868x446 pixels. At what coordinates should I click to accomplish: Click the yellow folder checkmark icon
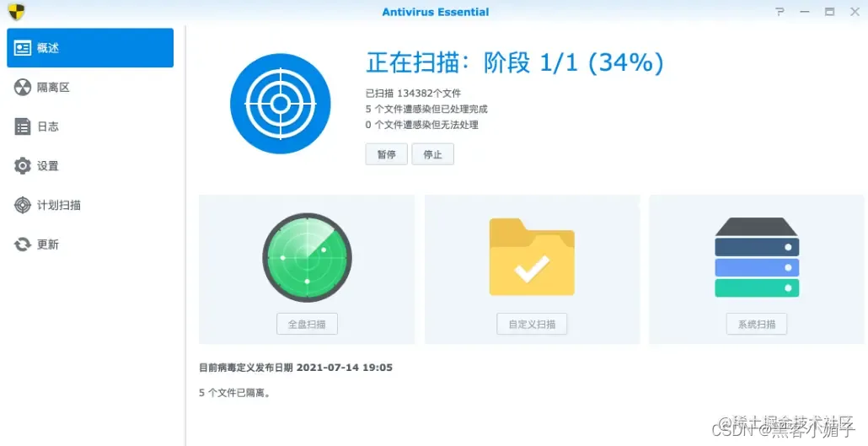(x=532, y=257)
